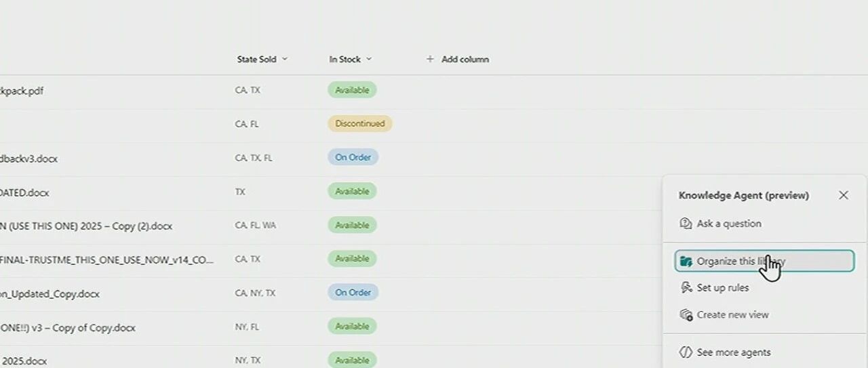
Task: Click the Create new view icon
Action: 686,314
